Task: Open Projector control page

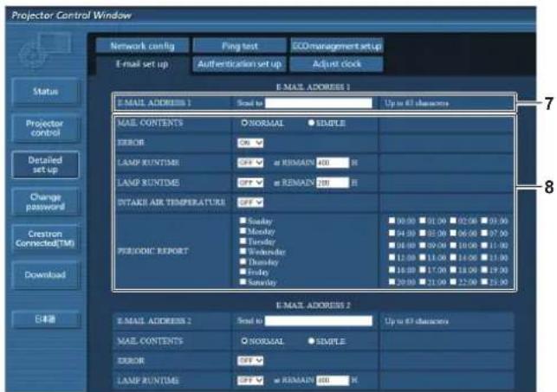Action: point(45,128)
